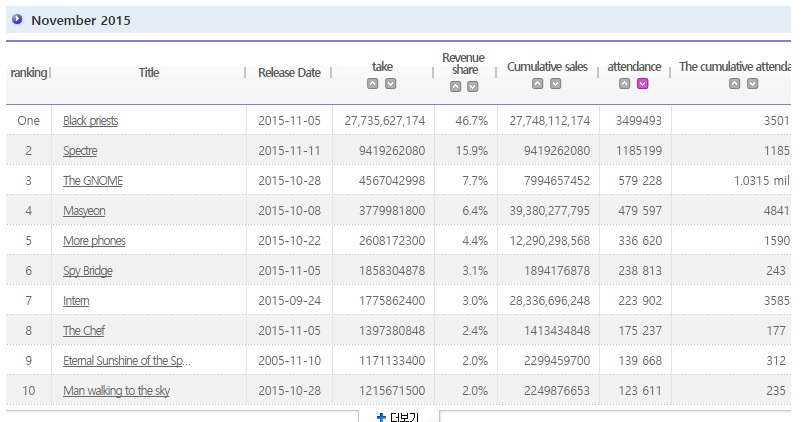The width and height of the screenshot is (803, 422).
Task: Click the November 2015 heading bullet icon
Action: 18,19
